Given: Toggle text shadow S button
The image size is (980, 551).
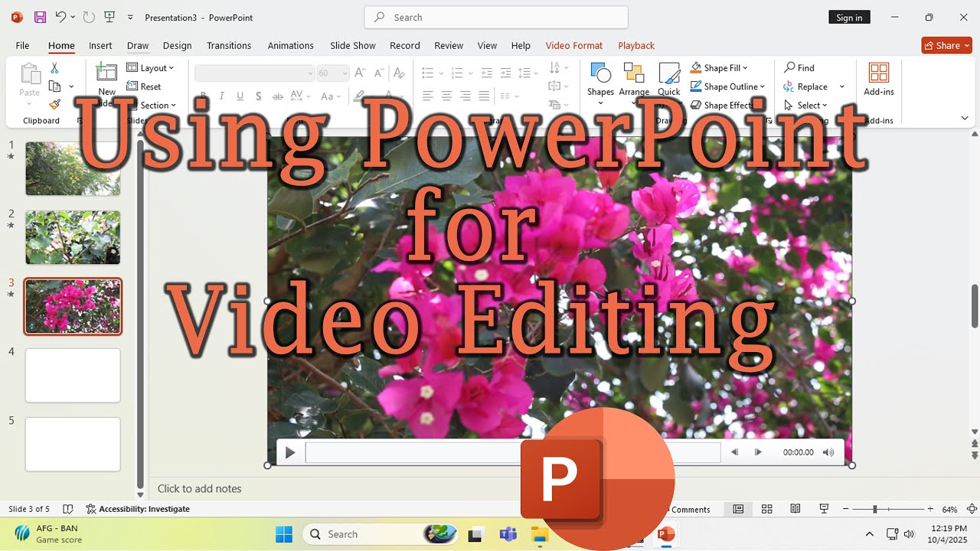Looking at the screenshot, I should [x=259, y=96].
